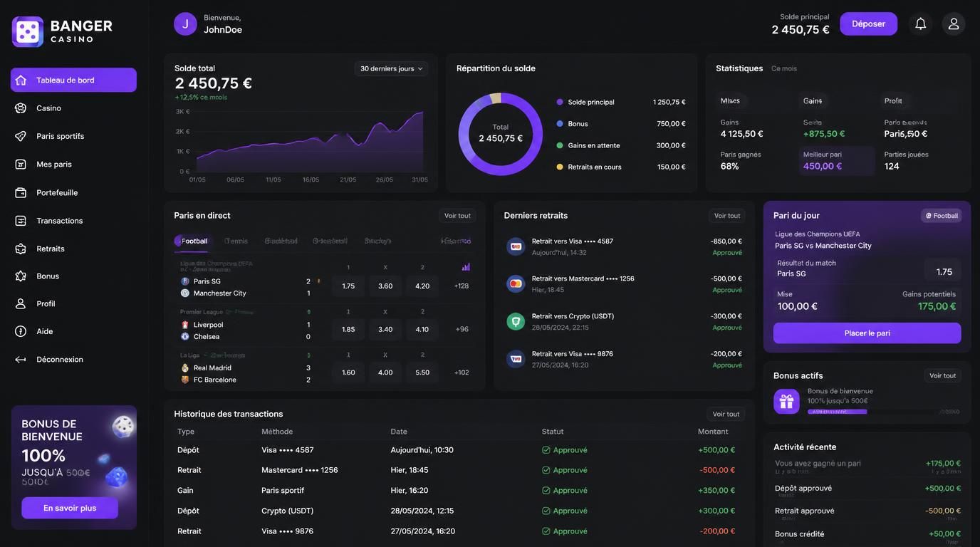Click Voir tout in Bonus actifs
The image size is (980, 547).
942,375
